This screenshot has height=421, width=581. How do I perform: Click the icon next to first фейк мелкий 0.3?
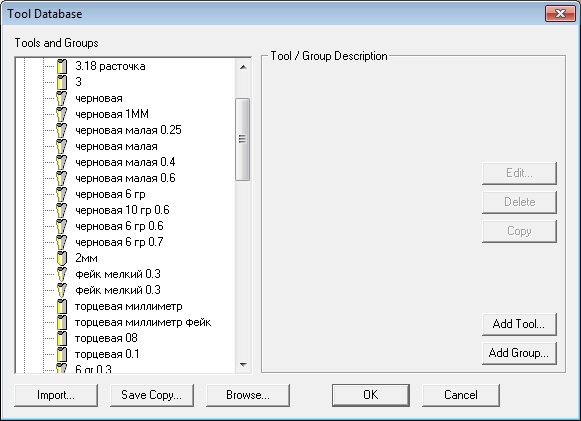tap(62, 274)
